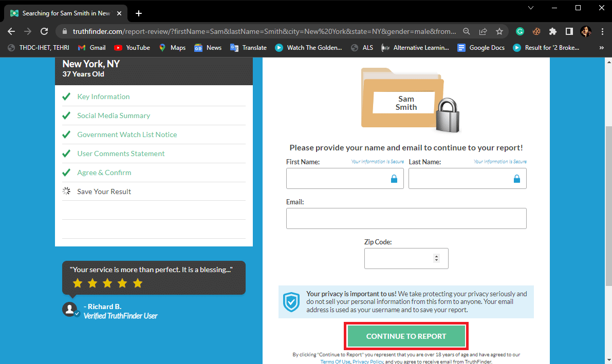The height and width of the screenshot is (364, 612).
Task: Close the Searching for Sam Smith tab
Action: click(119, 13)
